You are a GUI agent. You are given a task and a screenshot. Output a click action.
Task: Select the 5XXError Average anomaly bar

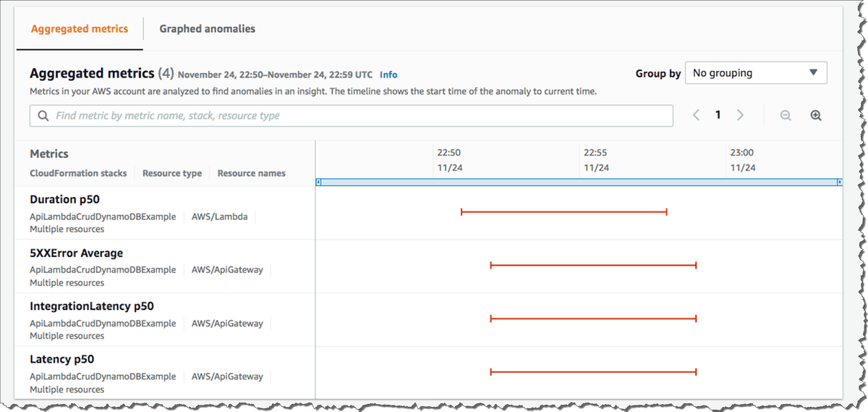(593, 266)
